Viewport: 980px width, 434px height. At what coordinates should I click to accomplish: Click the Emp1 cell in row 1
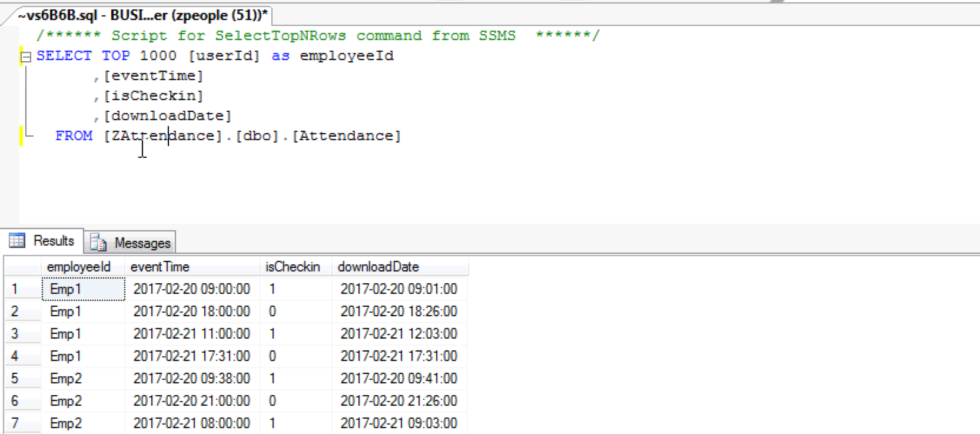tap(83, 289)
